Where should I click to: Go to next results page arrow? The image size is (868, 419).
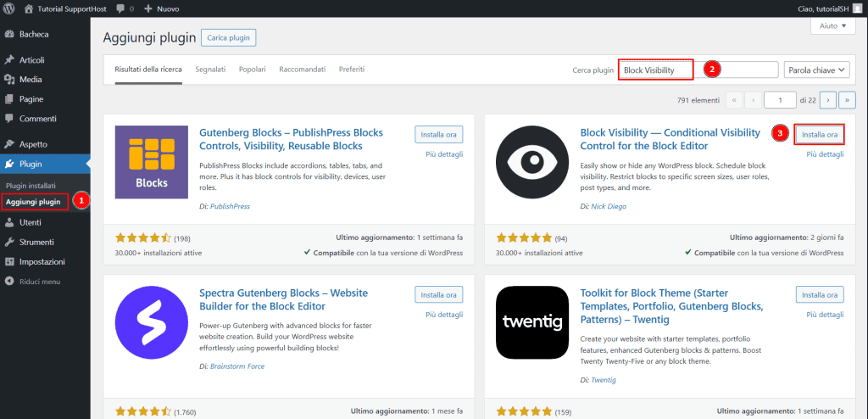point(827,100)
